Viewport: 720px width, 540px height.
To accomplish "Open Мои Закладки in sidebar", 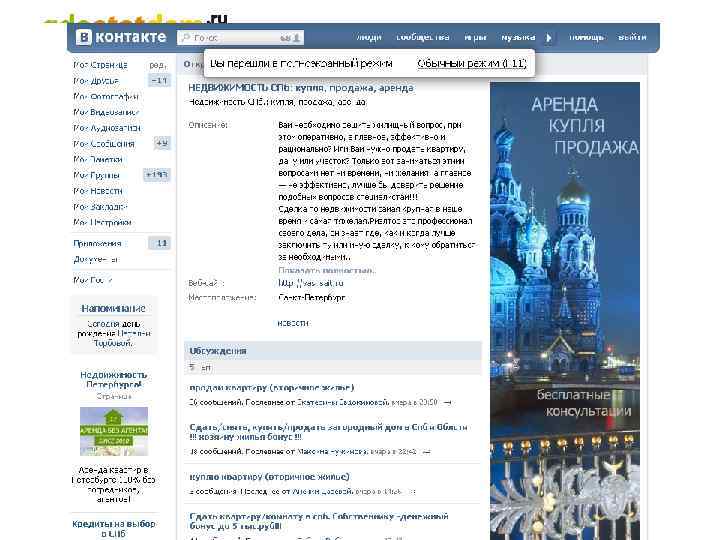I will point(100,207).
